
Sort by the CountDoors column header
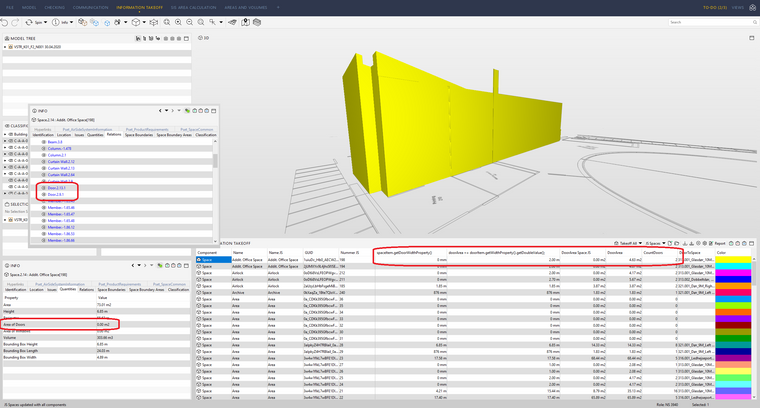659,252
